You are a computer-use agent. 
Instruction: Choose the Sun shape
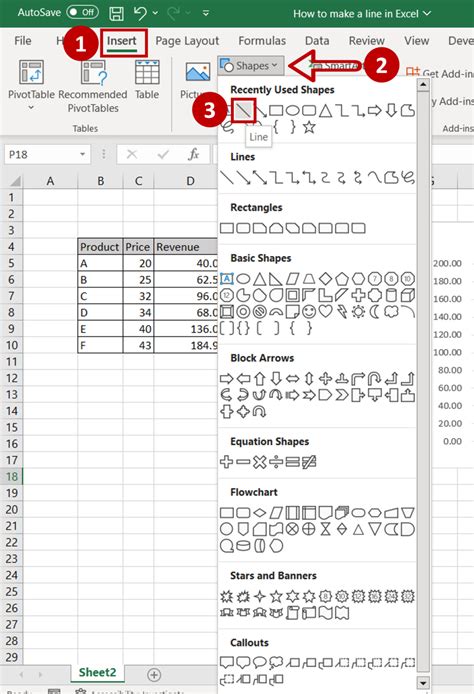tap(358, 312)
